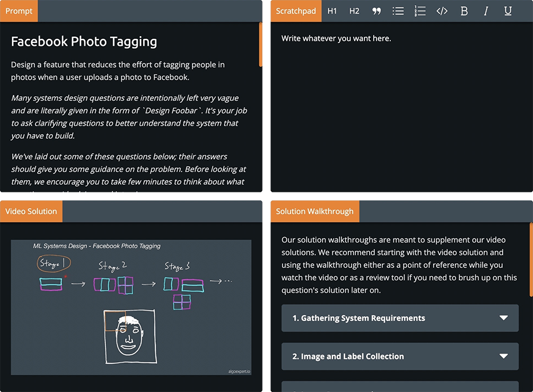The image size is (533, 392).
Task: Select the Scratchpad tab
Action: tap(296, 11)
